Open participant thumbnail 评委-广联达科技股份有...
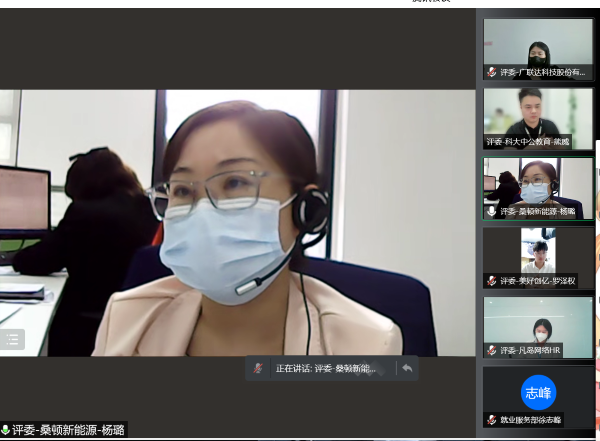The width and height of the screenshot is (600, 441). (538, 49)
